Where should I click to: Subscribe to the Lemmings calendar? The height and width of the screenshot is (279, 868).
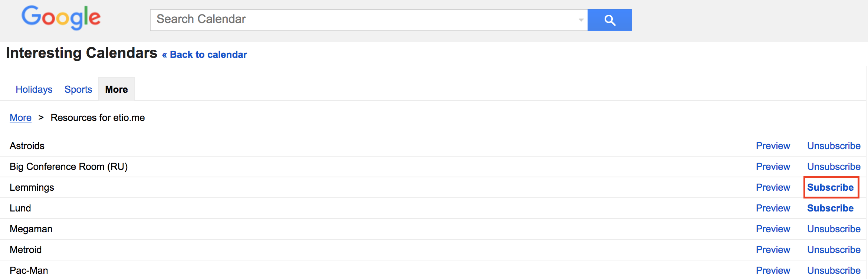[831, 187]
